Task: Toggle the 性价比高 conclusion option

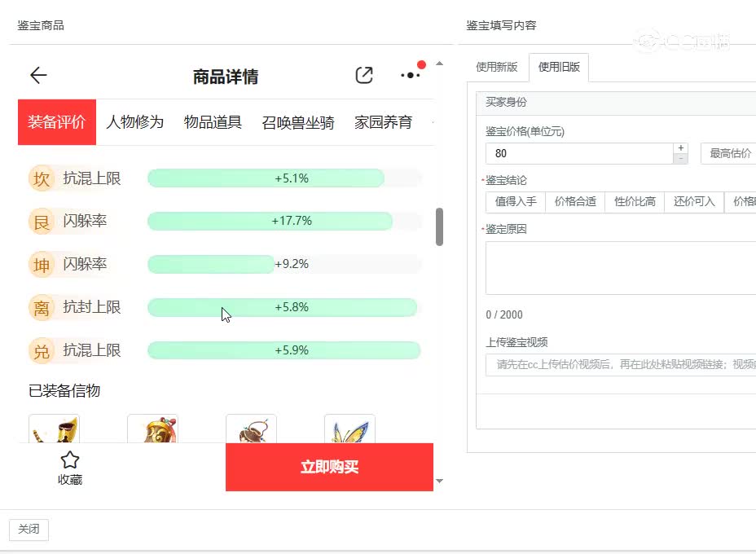Action: [x=635, y=201]
